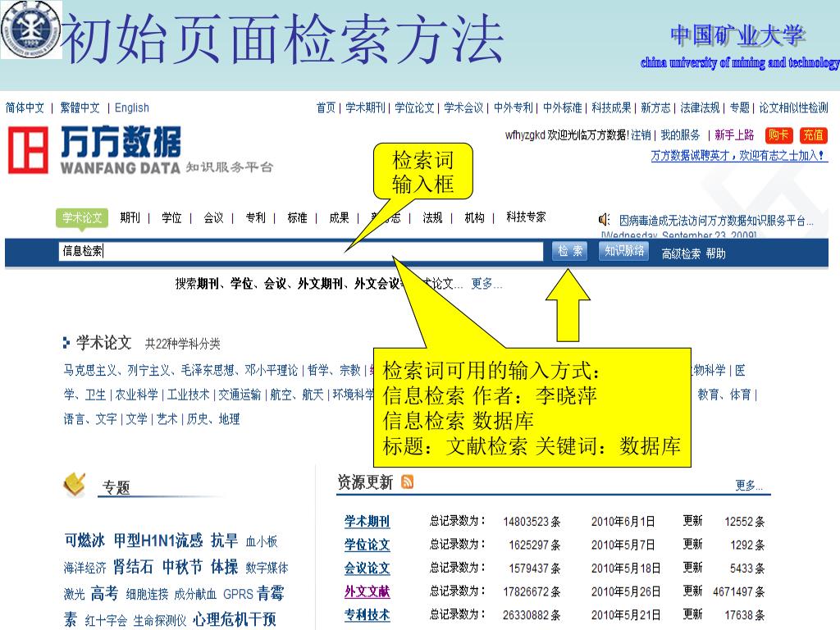Open 学位论文 in top navigation
The image size is (840, 630).
click(414, 107)
